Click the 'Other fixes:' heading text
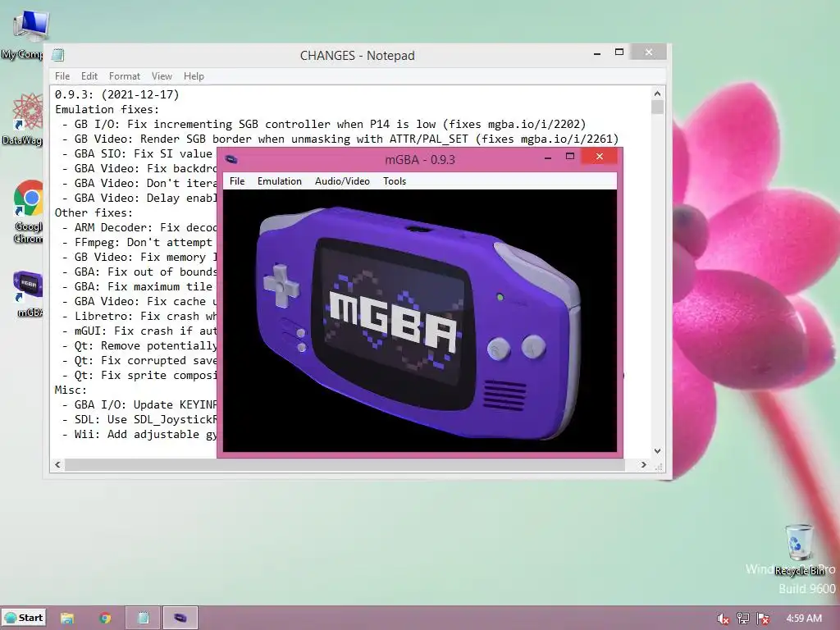The height and width of the screenshot is (630, 840). click(x=94, y=212)
